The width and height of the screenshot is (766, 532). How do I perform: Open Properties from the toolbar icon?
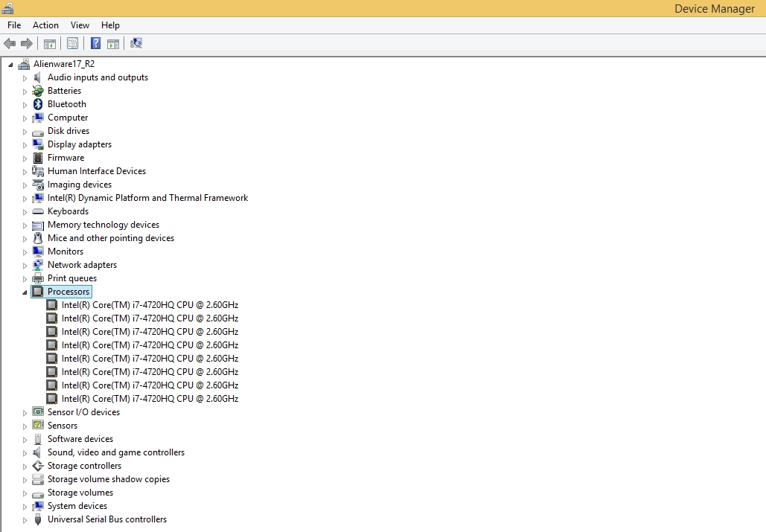coord(72,43)
